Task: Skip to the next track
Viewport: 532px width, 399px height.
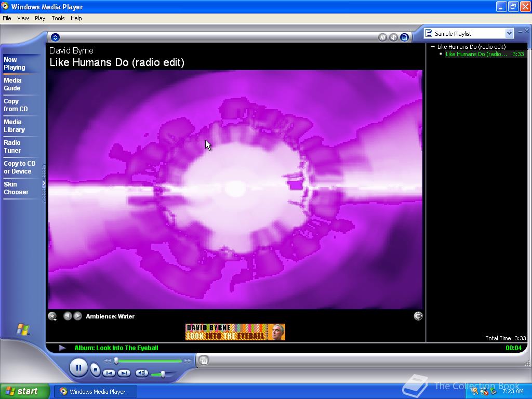Action: coord(124,373)
